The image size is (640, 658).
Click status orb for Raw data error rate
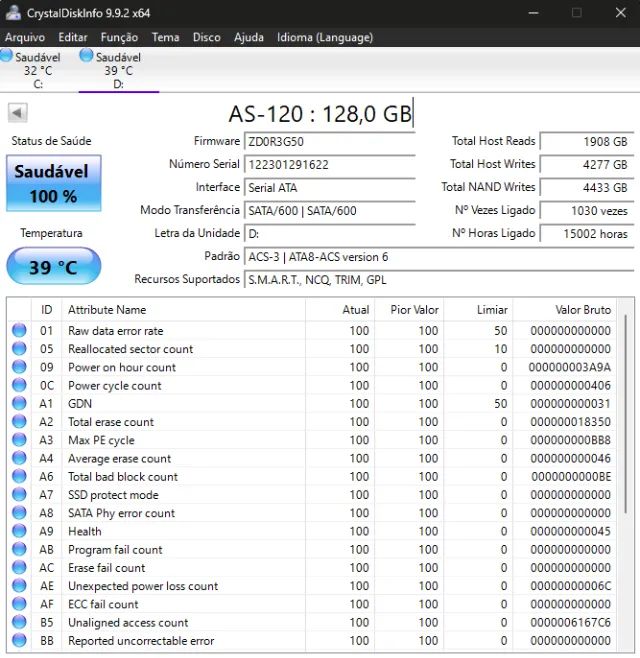(19, 330)
